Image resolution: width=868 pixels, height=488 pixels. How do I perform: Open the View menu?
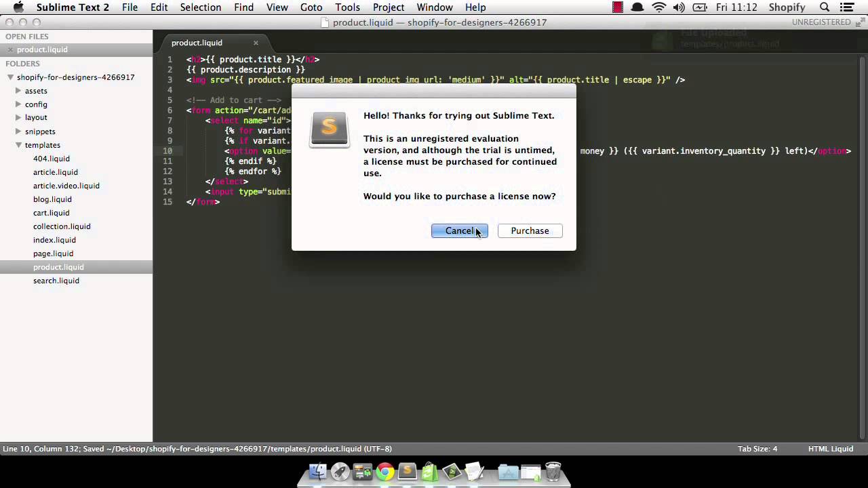(277, 7)
